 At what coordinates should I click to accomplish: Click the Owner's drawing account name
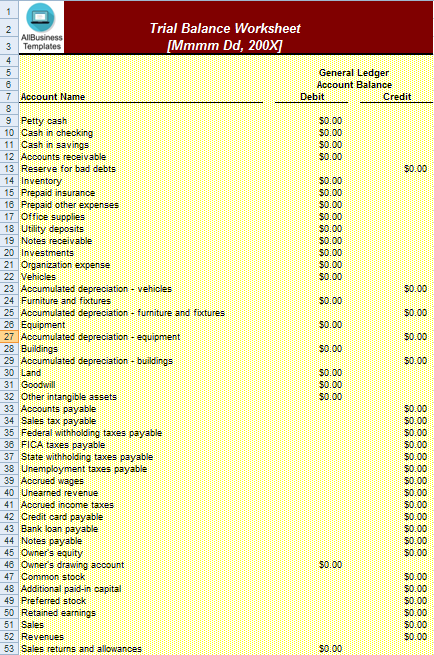click(x=73, y=565)
